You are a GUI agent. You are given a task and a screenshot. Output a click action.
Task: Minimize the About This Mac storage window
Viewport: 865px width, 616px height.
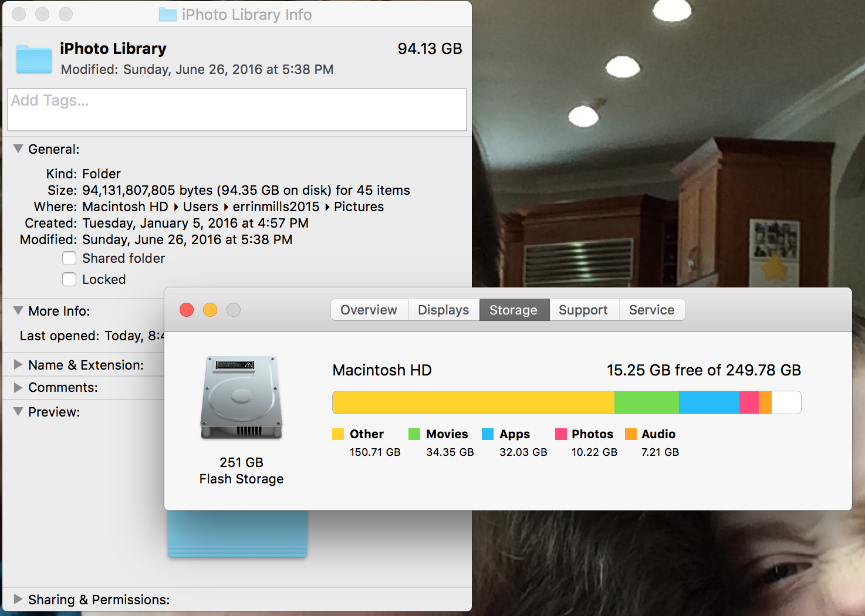click(210, 310)
